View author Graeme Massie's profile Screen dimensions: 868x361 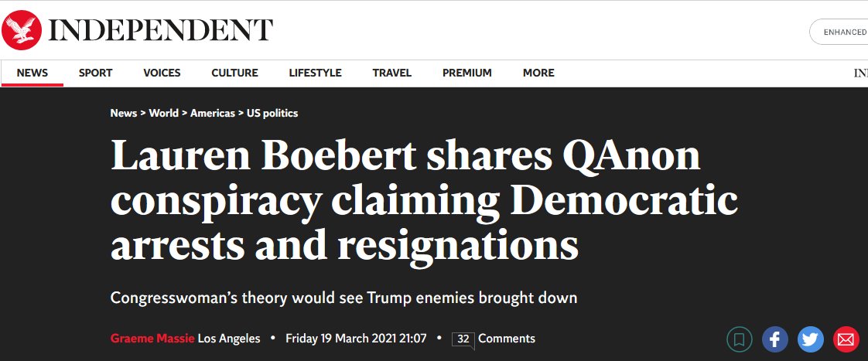click(x=152, y=339)
